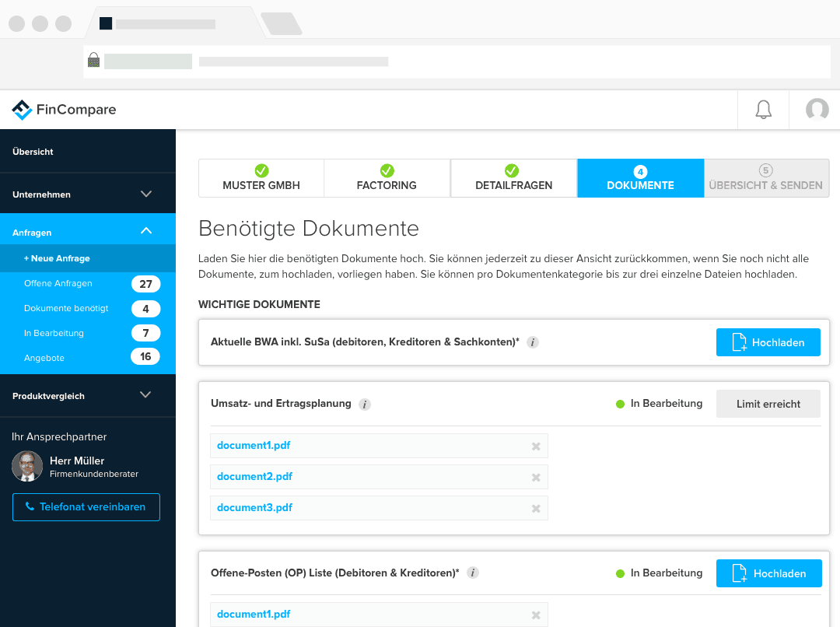This screenshot has width=840, height=627.
Task: Click info icon next to Aktuelle BWA
Action: coord(532,342)
